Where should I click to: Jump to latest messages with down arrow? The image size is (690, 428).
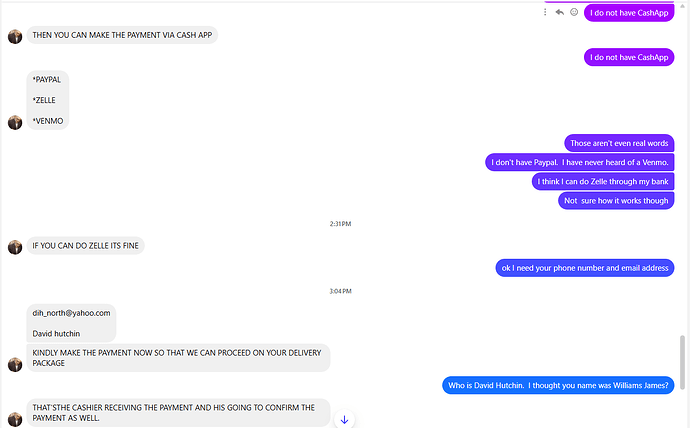coord(344,420)
